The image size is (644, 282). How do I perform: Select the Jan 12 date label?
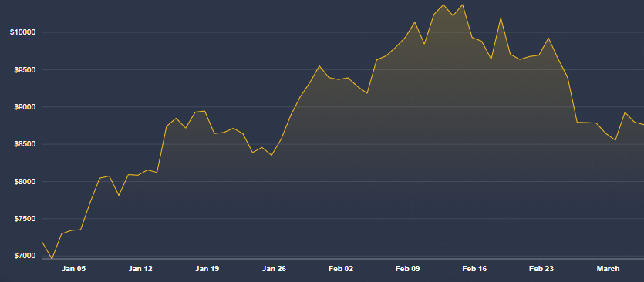tap(140, 269)
